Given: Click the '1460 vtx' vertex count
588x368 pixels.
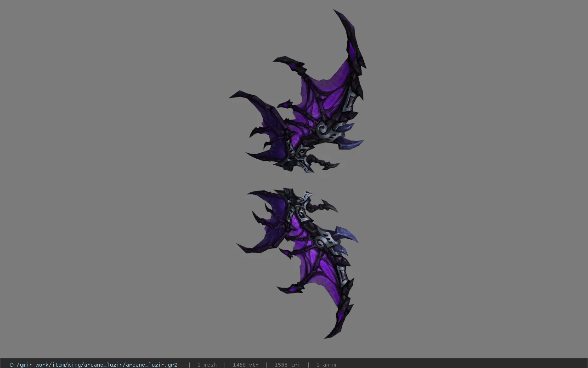Looking at the screenshot, I should tap(245, 365).
